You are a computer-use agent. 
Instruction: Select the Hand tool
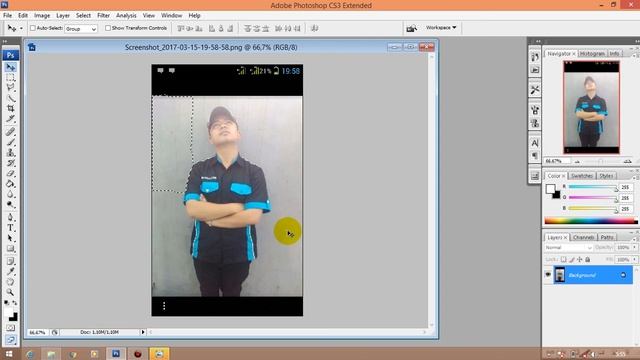point(11,282)
